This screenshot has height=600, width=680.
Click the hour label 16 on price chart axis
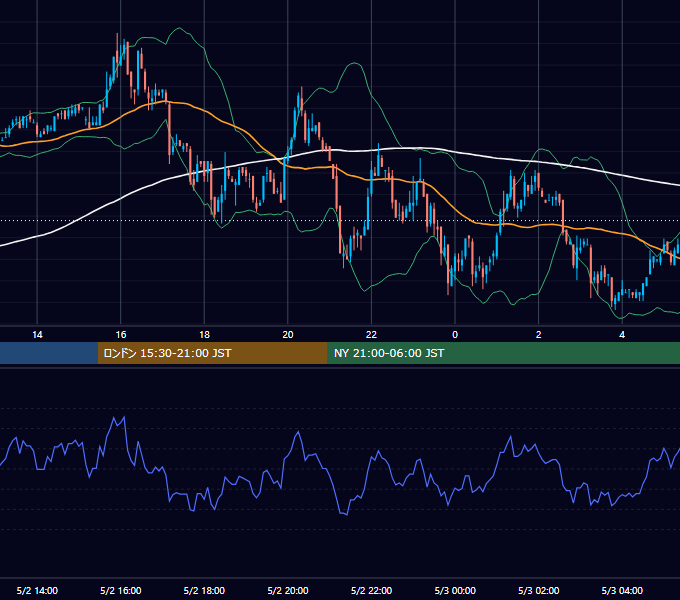tap(121, 335)
